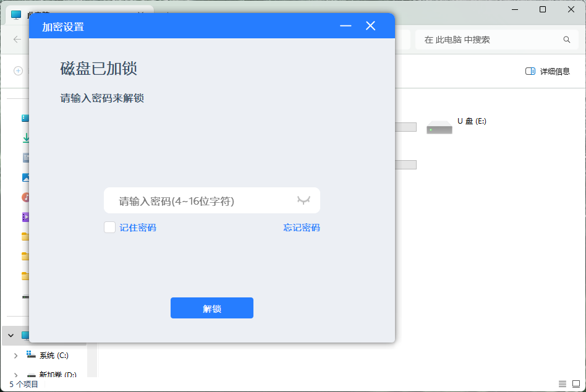Expand the 新加卷 (D:) drive node

pos(15,375)
